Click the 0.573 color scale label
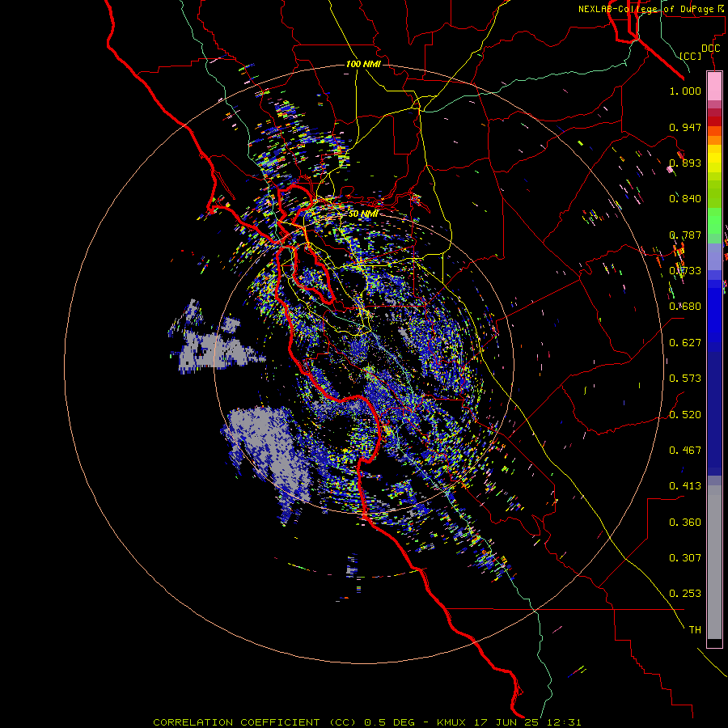Viewport: 728px width, 728px height. coord(685,379)
